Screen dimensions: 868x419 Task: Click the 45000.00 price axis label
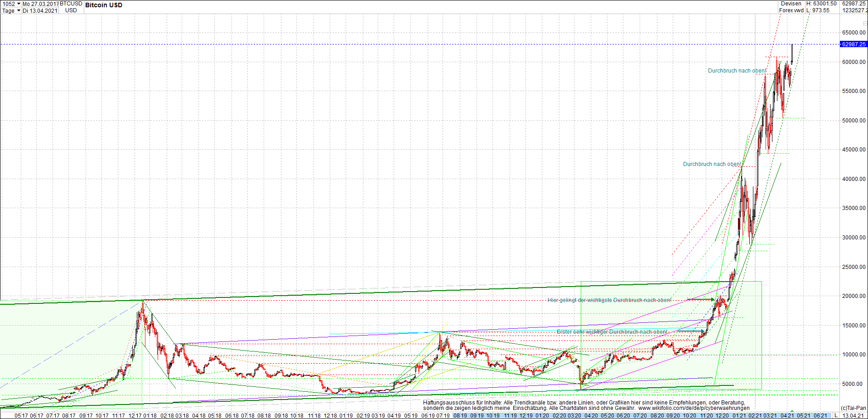coord(854,150)
